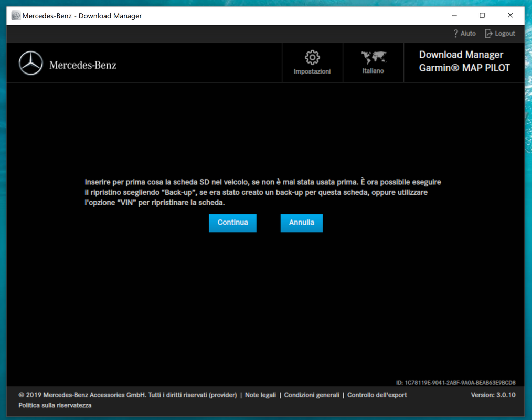Click the SD card instruction message text
The width and height of the screenshot is (532, 420).
(x=263, y=192)
